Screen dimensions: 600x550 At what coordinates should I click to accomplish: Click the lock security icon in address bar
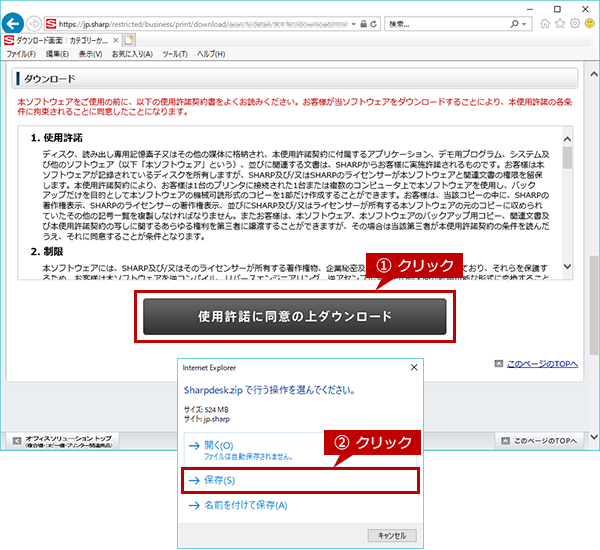[364, 24]
